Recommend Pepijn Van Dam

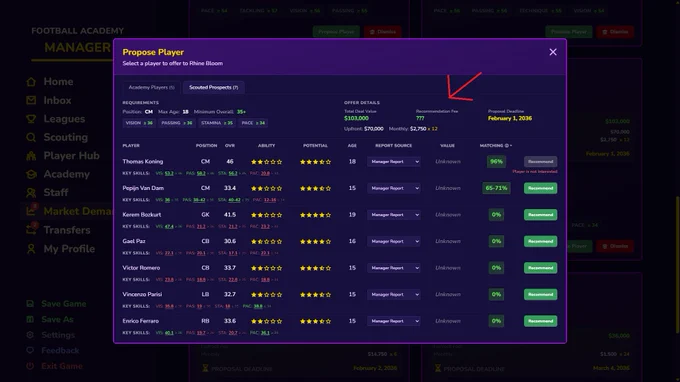[x=540, y=188]
